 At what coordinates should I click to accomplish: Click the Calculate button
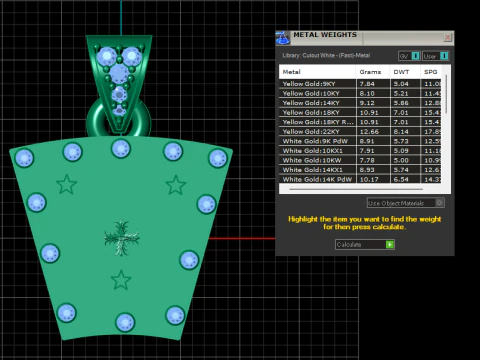pyautogui.click(x=365, y=245)
